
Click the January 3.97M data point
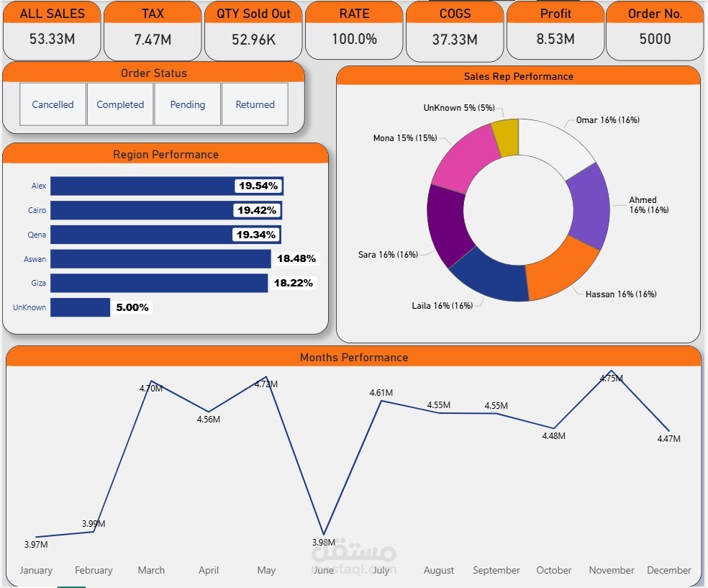36,537
